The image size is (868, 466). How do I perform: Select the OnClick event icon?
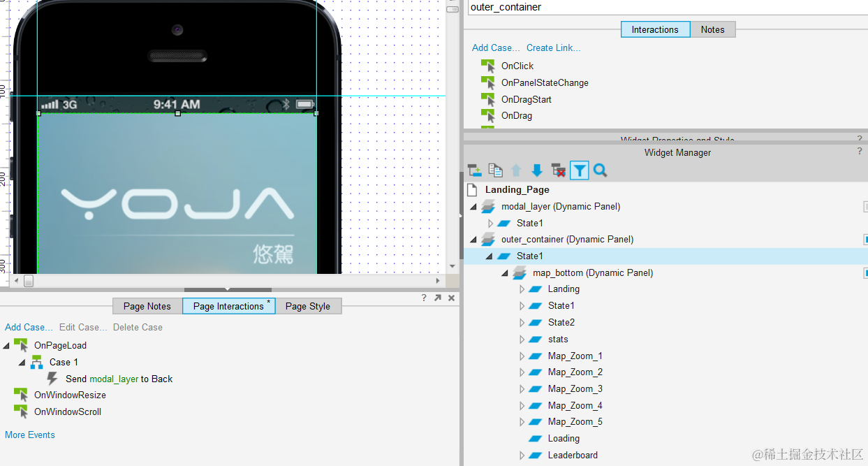487,66
